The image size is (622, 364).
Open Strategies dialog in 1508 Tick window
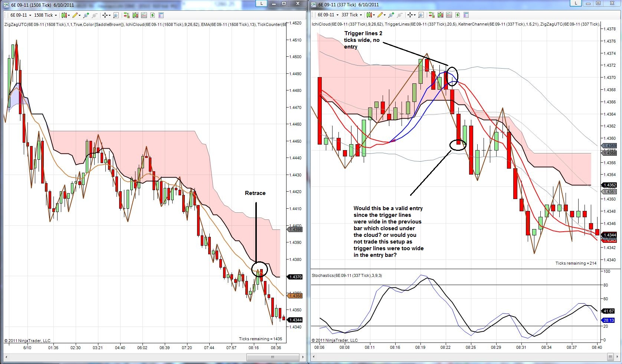point(152,15)
